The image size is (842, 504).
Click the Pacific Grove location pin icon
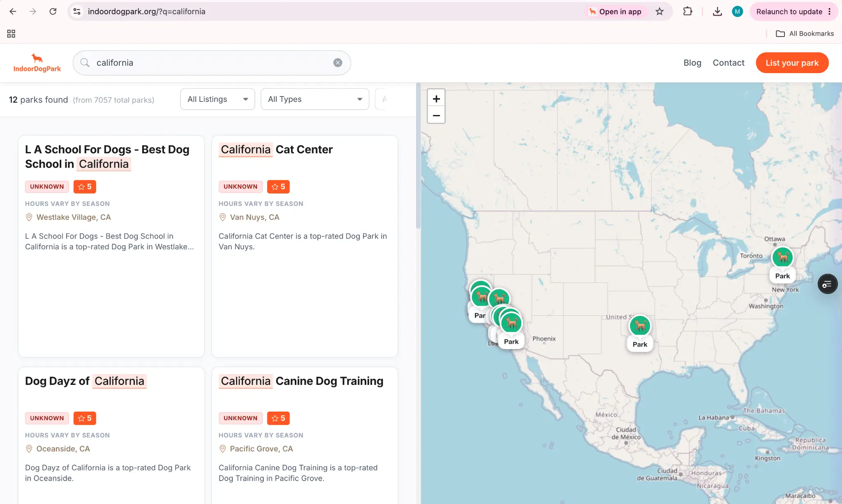(222, 449)
